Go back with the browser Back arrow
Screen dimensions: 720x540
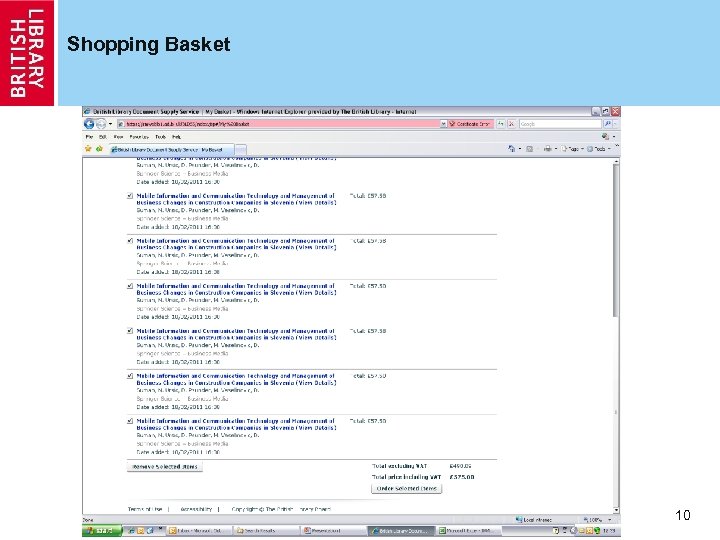(89, 124)
